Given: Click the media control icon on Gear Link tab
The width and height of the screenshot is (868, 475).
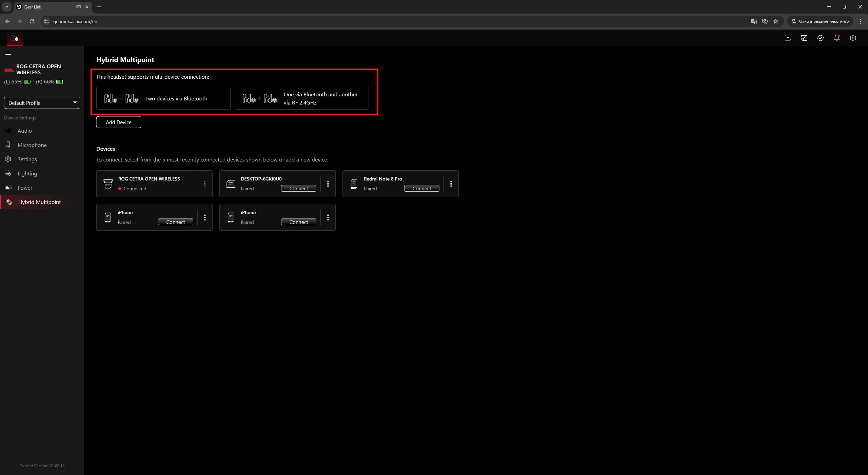Looking at the screenshot, I should pyautogui.click(x=79, y=7).
